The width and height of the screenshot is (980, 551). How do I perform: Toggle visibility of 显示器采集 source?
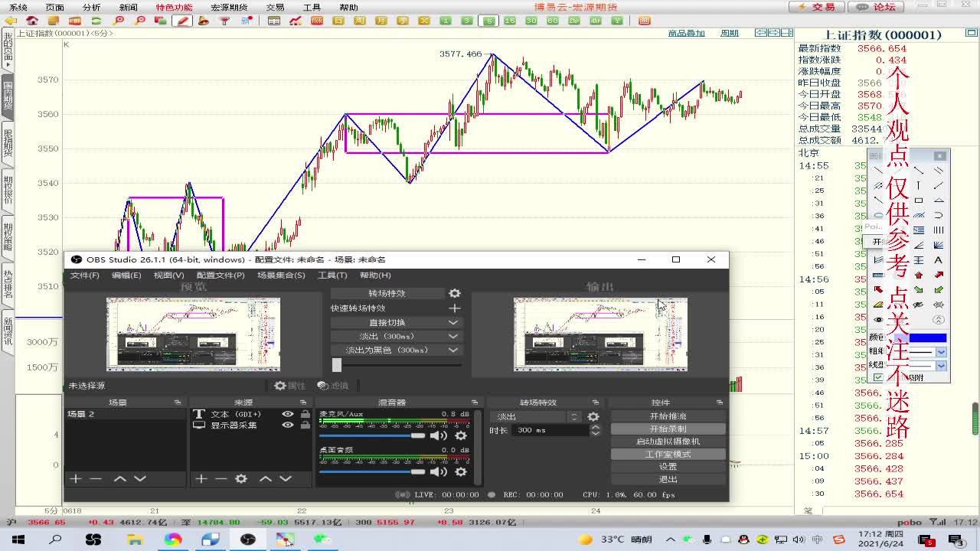[x=288, y=425]
